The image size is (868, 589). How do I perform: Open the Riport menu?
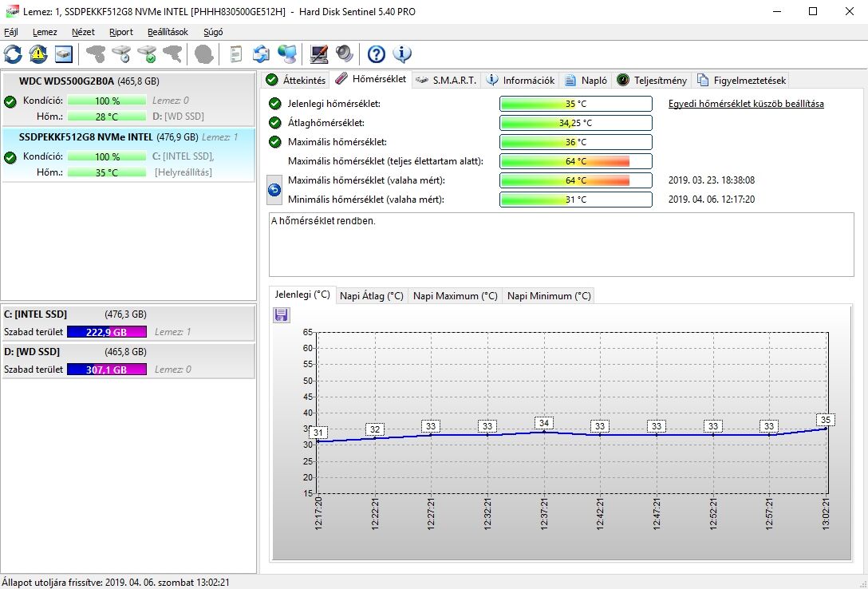click(121, 32)
